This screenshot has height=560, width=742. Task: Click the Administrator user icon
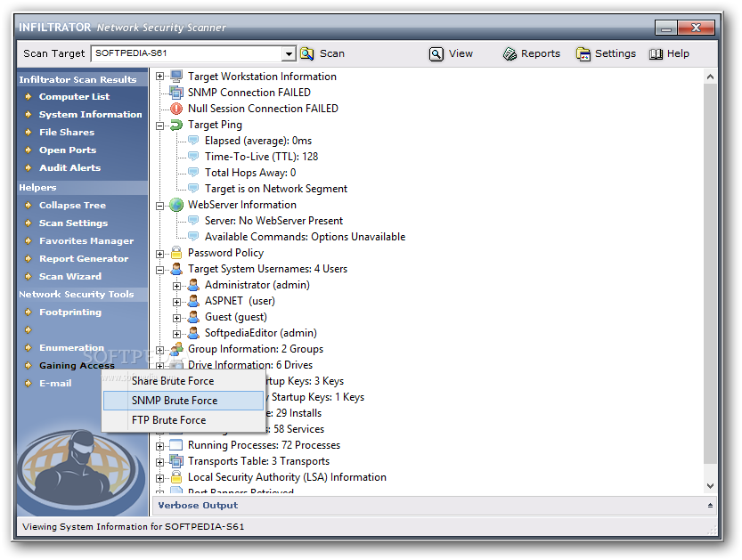[x=193, y=285]
